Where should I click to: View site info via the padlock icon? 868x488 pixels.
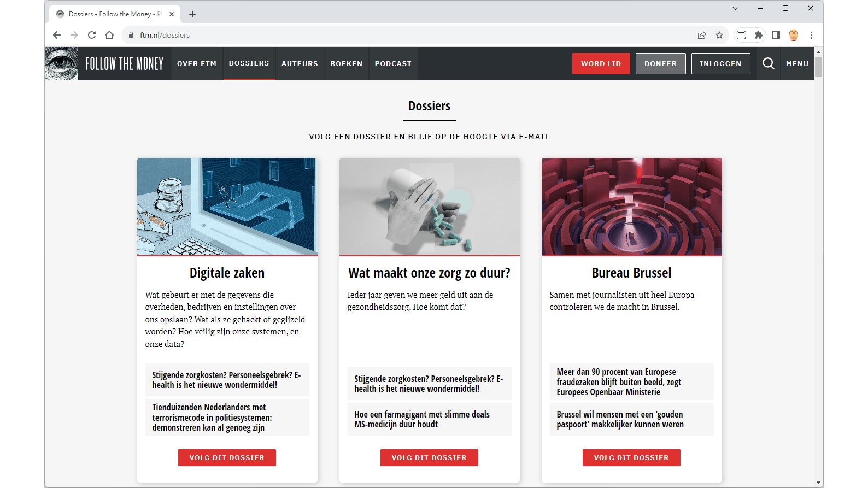point(131,35)
